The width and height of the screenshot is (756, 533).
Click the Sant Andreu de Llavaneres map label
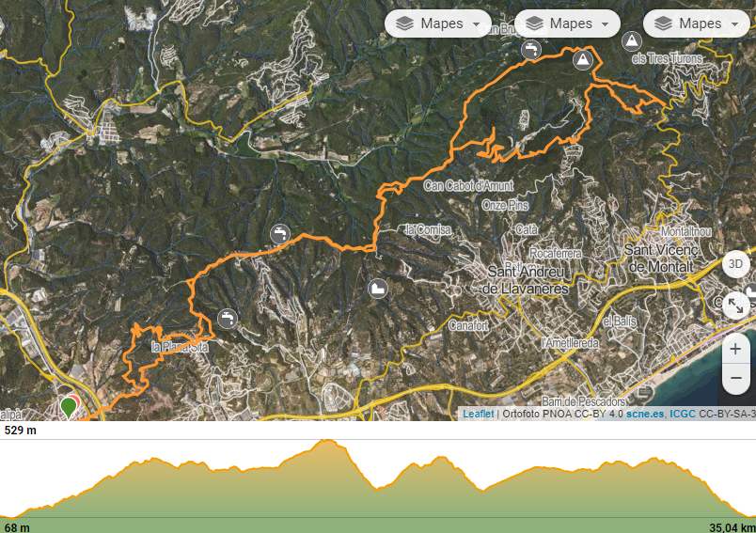[526, 280]
